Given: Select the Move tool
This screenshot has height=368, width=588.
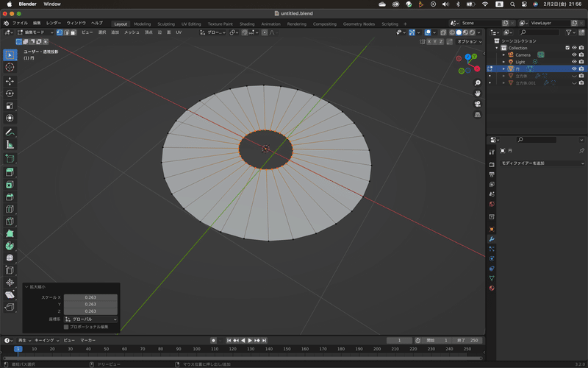Looking at the screenshot, I should (x=10, y=81).
